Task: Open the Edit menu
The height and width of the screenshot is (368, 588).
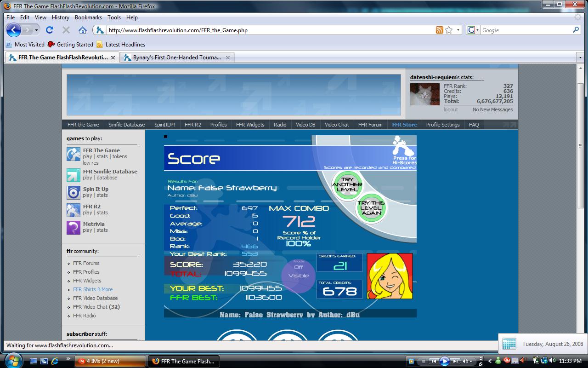Action: 25,17
